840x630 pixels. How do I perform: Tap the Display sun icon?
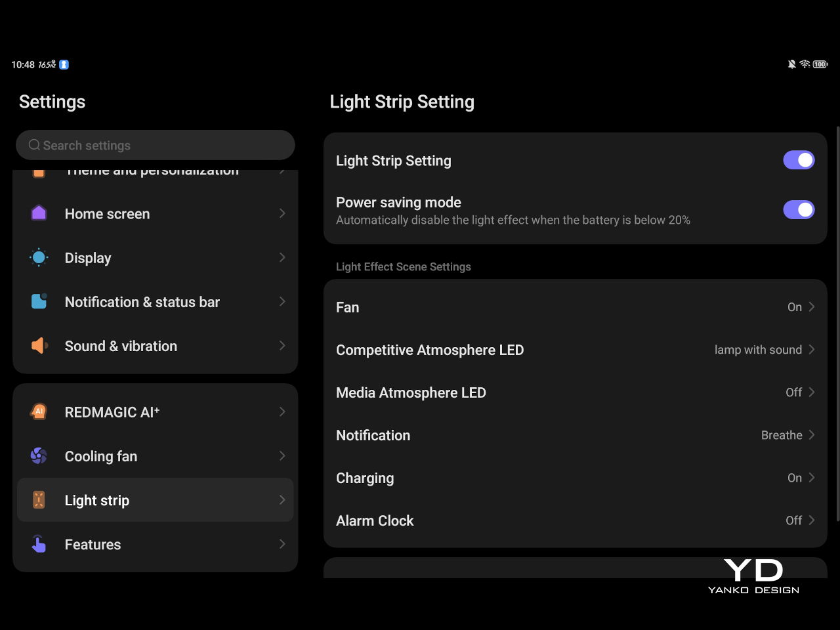click(x=39, y=258)
